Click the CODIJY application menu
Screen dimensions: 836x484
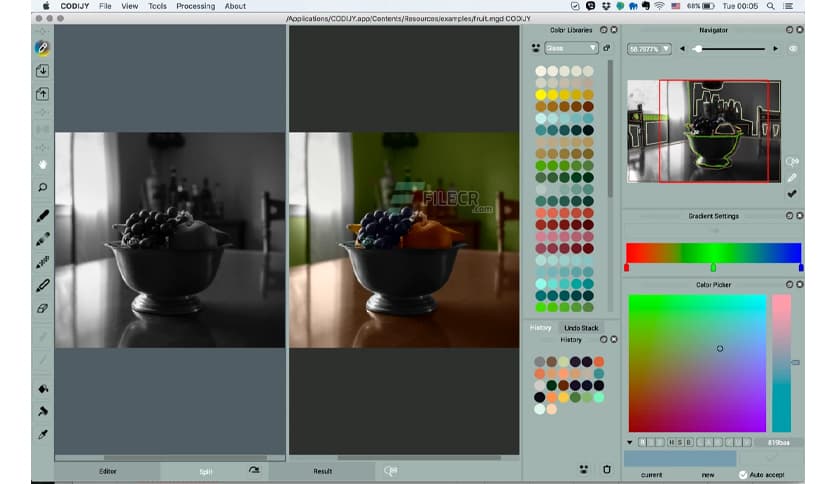click(75, 6)
